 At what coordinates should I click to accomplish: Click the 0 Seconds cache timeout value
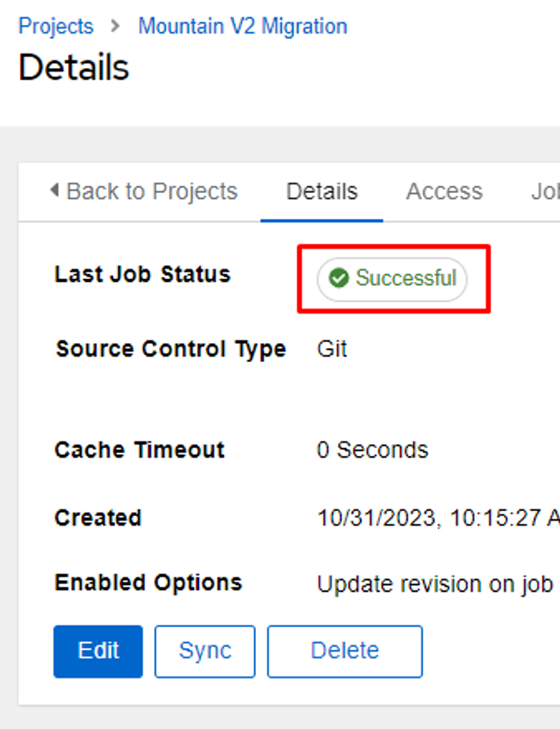[x=372, y=450]
